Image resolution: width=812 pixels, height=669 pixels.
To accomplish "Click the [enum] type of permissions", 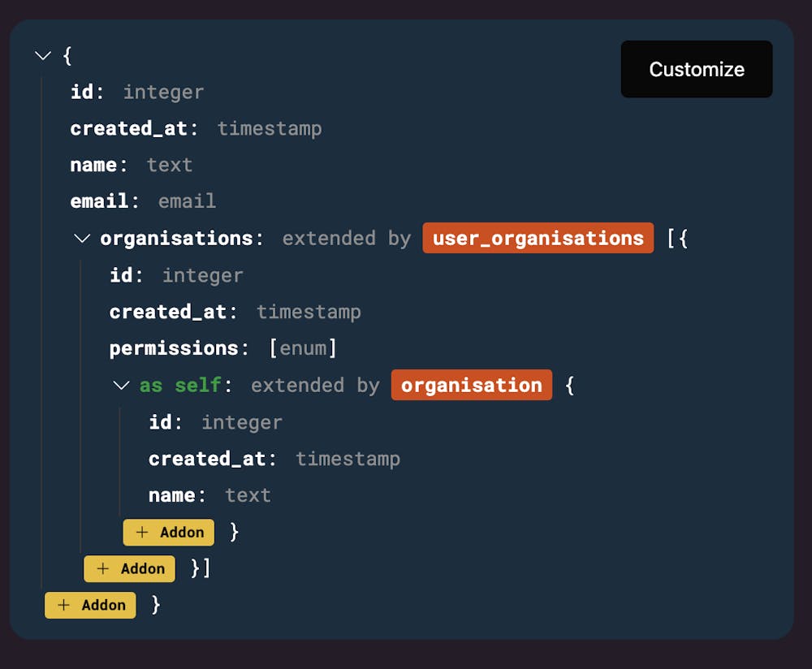I will [x=303, y=348].
